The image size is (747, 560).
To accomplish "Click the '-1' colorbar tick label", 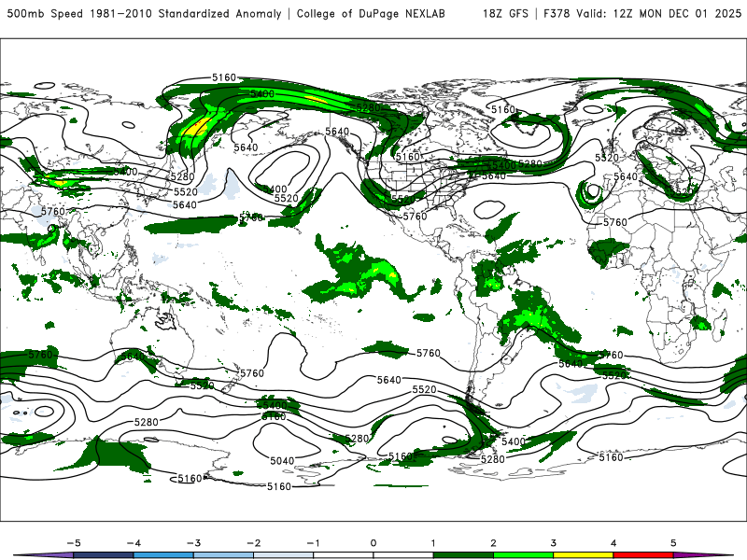I will coord(313,543).
